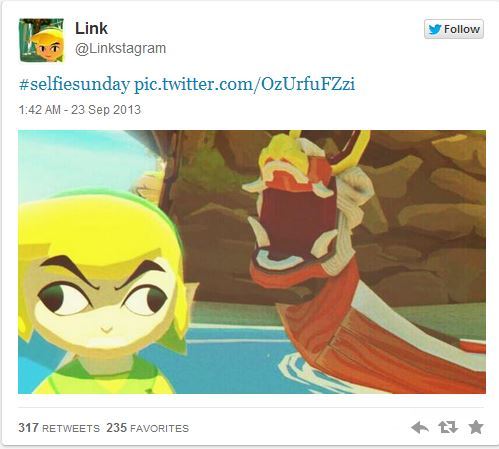The height and width of the screenshot is (449, 499).
Task: Click the word FAVORITES beside the count
Action: (159, 428)
